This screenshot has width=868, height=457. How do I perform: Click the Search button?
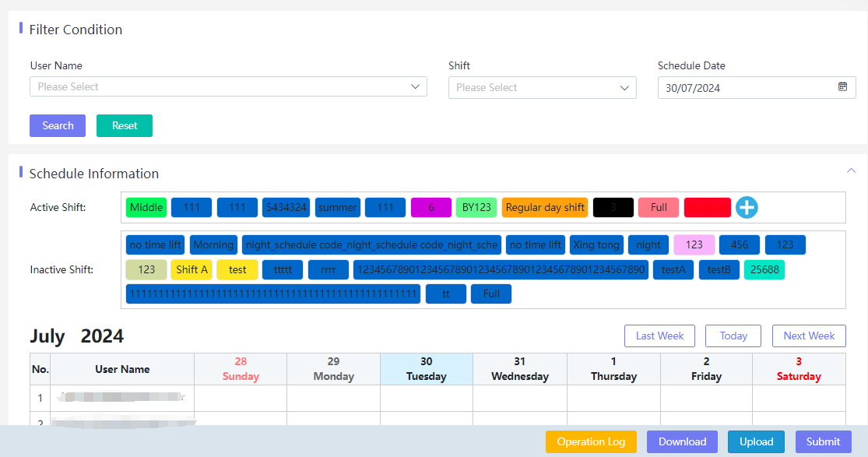[x=58, y=126]
